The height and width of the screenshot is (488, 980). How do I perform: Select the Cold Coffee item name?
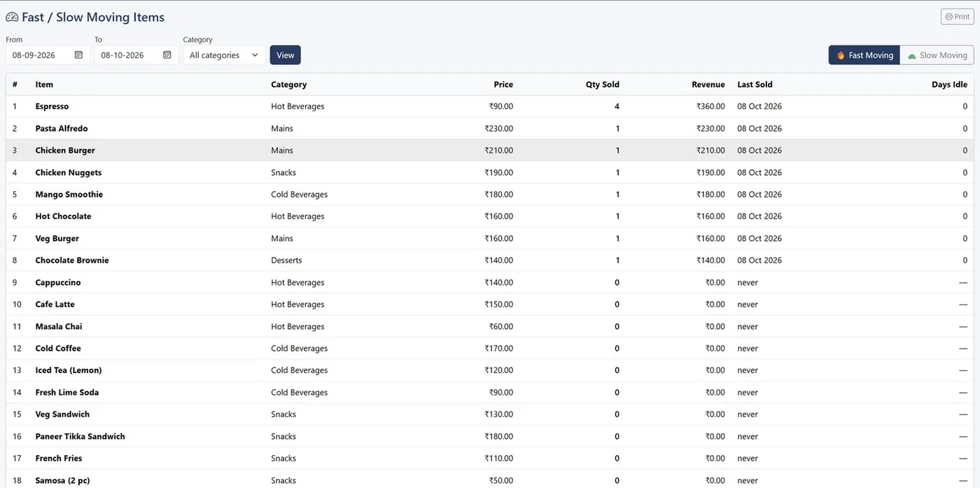pos(58,348)
